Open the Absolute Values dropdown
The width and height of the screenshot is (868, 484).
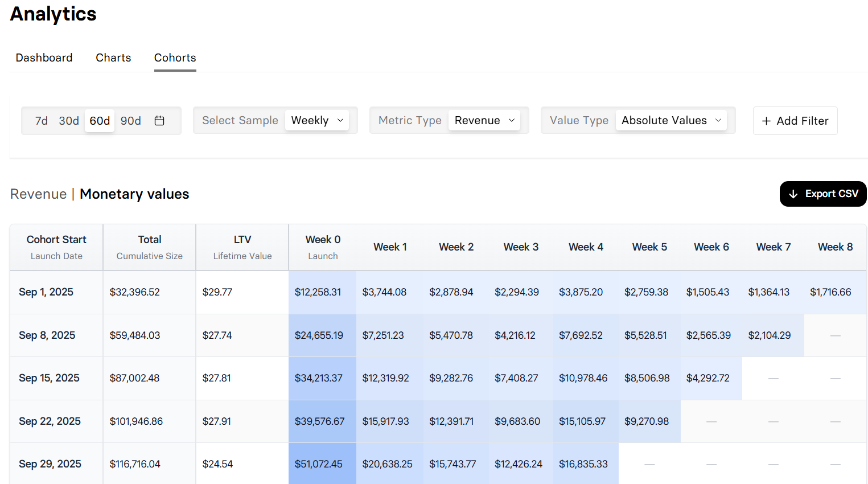coord(671,120)
